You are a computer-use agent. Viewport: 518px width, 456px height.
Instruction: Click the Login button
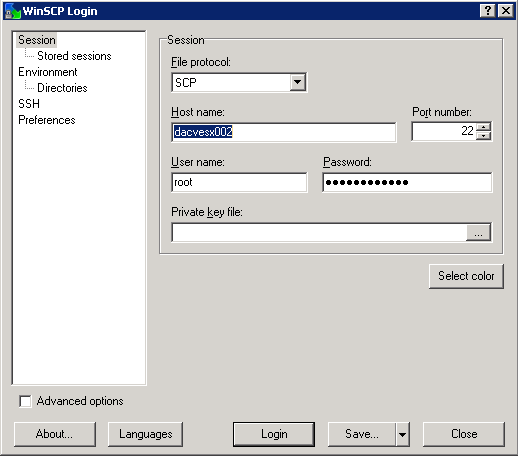[274, 434]
